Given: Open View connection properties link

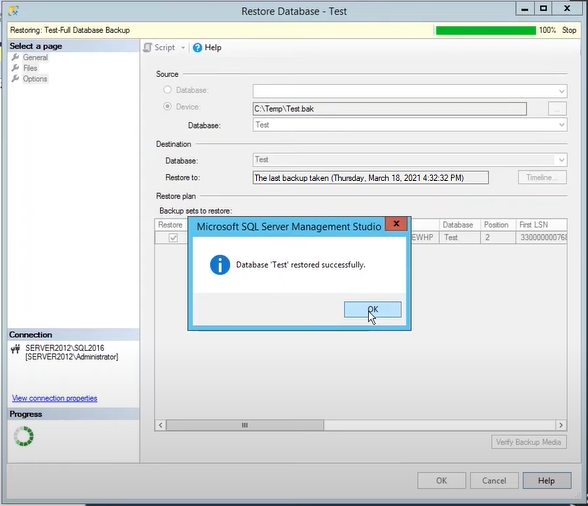Looking at the screenshot, I should (54, 398).
